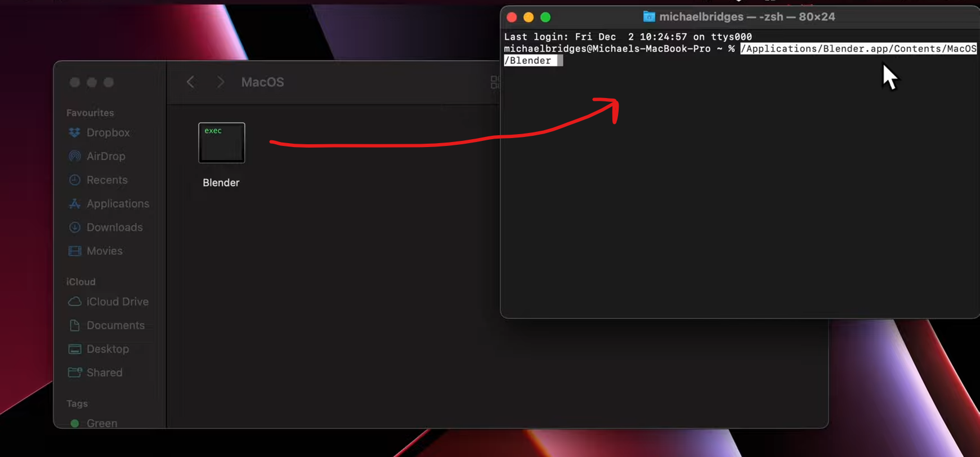
Task: Click the Blender file name label
Action: point(221,183)
